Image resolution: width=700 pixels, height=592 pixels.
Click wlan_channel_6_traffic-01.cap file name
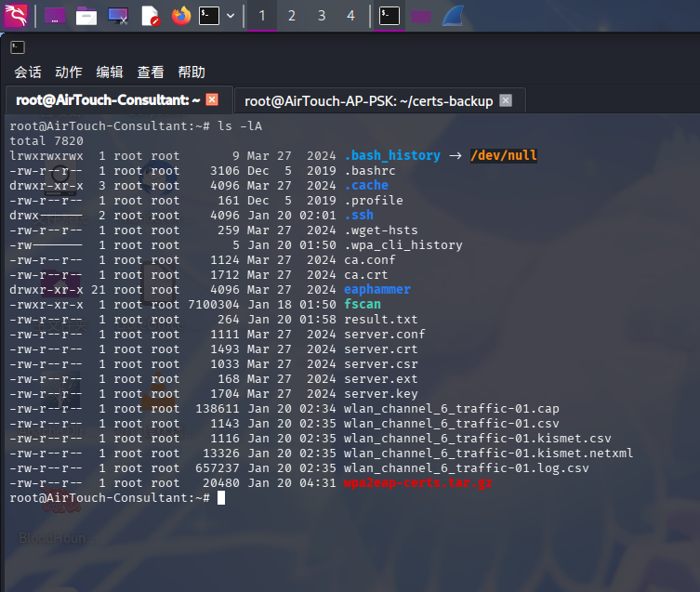[452, 409]
